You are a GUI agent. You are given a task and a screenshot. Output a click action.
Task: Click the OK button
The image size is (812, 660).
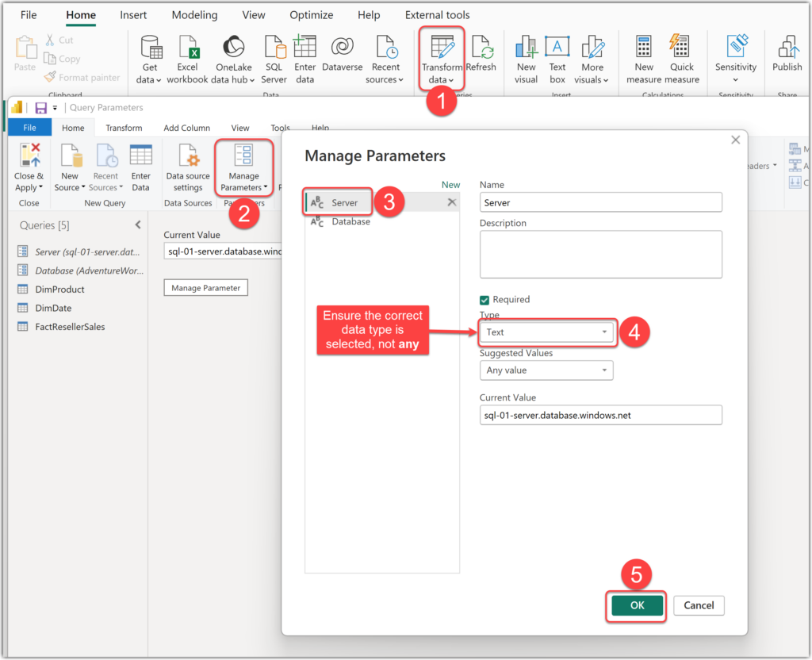click(x=637, y=605)
